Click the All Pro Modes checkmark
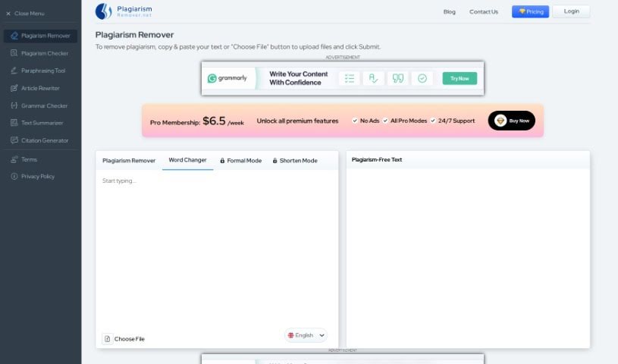Screen dimensions: 618x364 [385, 121]
